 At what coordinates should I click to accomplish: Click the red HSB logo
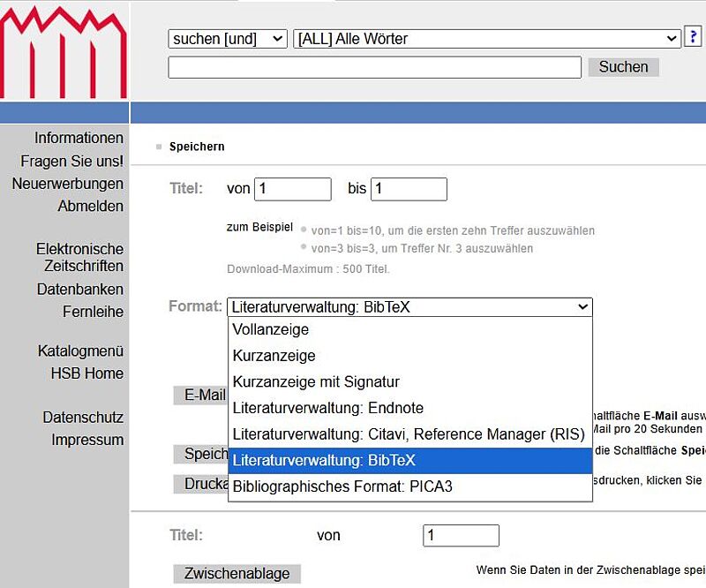(x=64, y=51)
